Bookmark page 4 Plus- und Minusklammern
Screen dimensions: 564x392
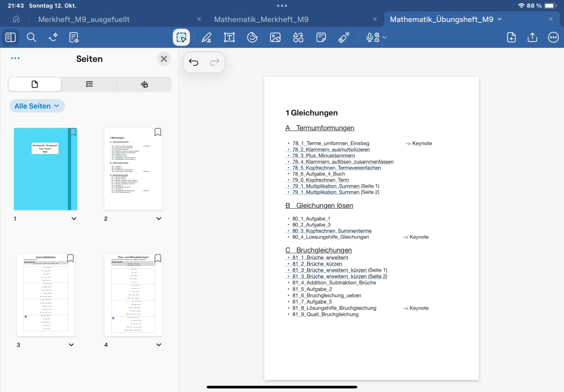tap(158, 258)
